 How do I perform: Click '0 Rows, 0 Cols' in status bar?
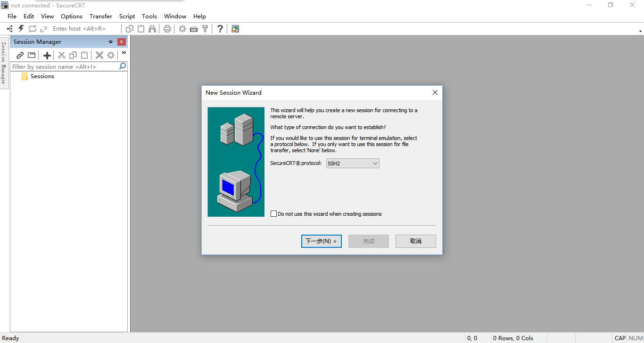point(513,338)
